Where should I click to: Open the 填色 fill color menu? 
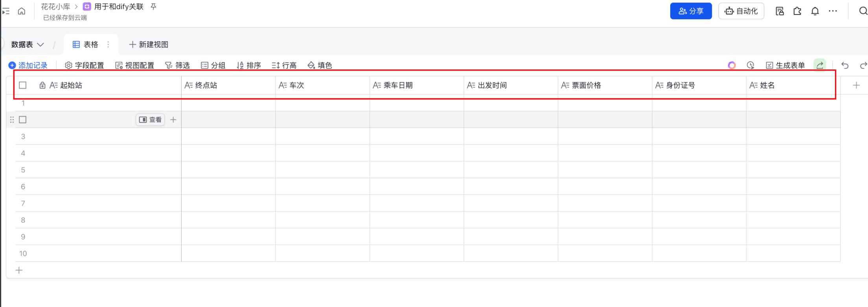pos(320,65)
